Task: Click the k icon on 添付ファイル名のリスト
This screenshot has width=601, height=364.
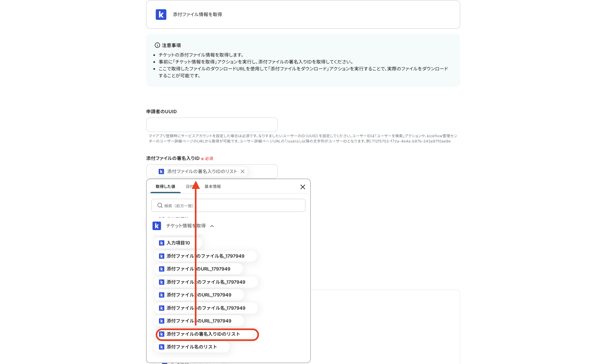Action: (x=162, y=347)
